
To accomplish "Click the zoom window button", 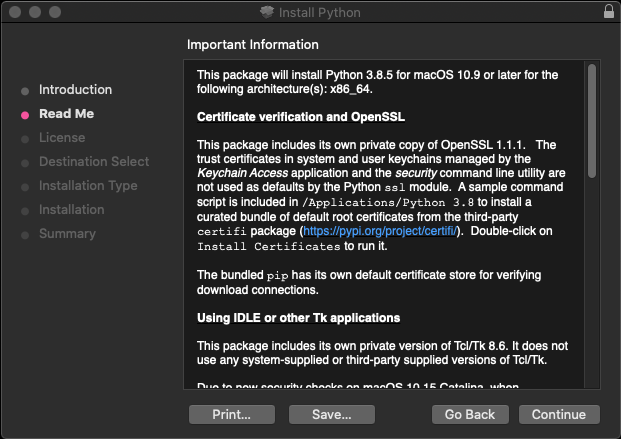I will pos(55,12).
